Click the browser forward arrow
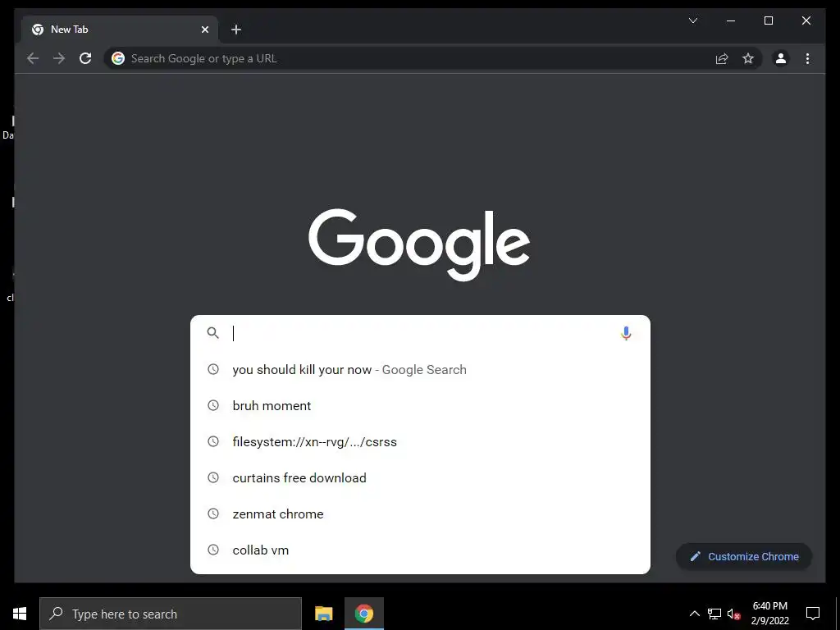 point(59,58)
